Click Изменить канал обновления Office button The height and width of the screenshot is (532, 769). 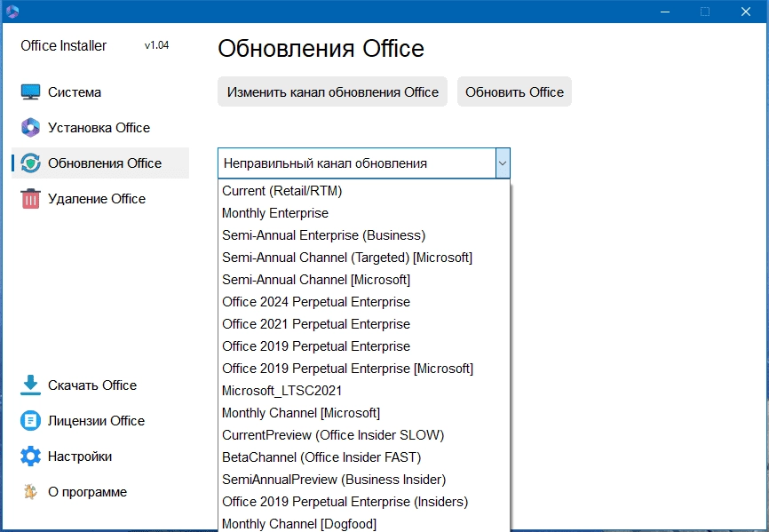click(x=332, y=91)
